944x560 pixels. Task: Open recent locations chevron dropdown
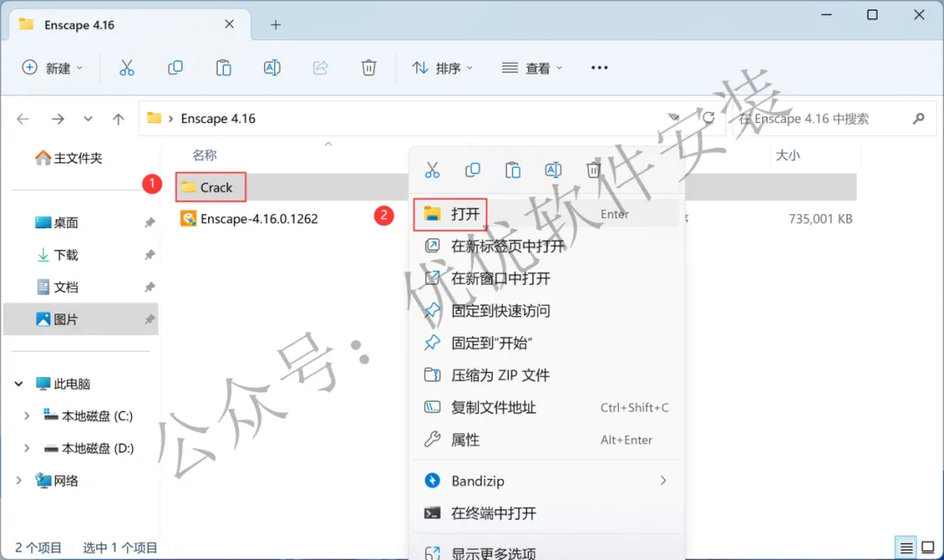tap(88, 119)
